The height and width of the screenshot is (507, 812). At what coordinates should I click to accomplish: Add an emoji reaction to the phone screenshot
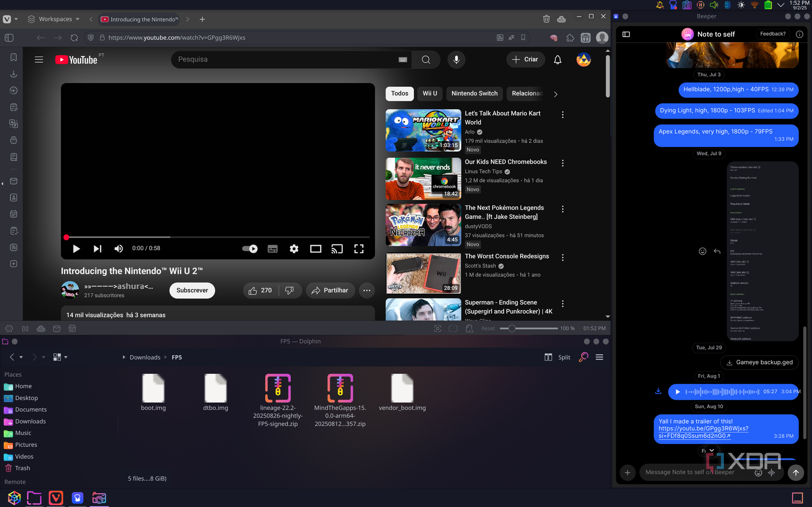[702, 251]
